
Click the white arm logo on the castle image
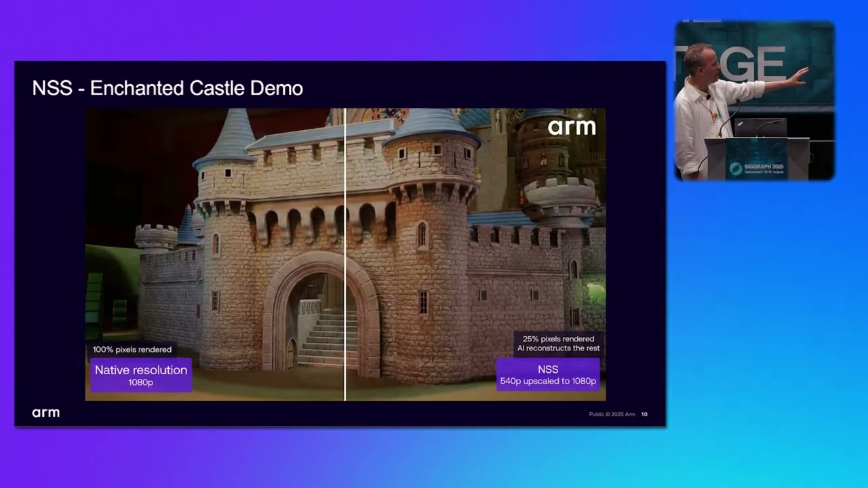572,127
